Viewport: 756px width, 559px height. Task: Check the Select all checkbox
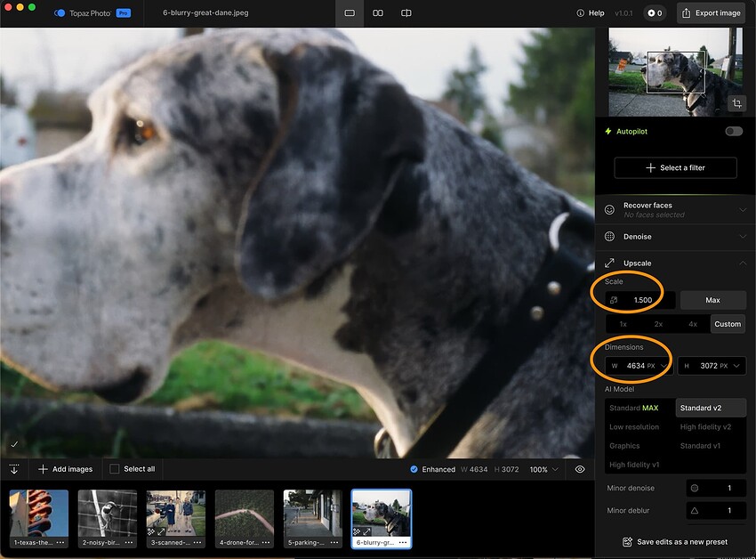click(x=114, y=469)
